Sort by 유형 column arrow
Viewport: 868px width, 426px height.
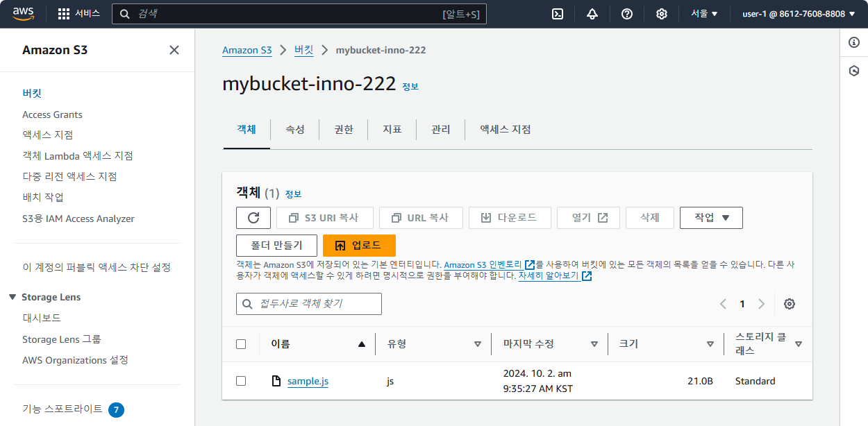click(x=478, y=344)
